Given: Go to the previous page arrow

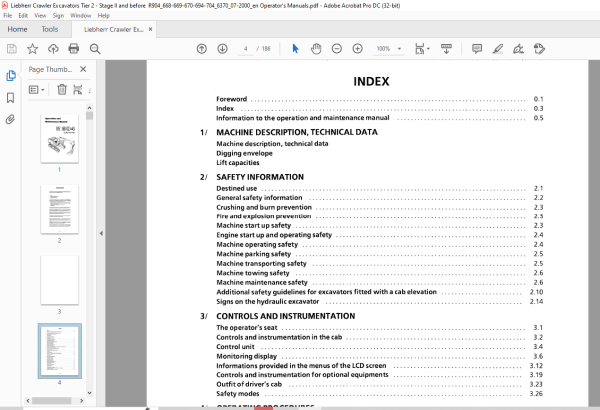Looking at the screenshot, I should coord(202,49).
